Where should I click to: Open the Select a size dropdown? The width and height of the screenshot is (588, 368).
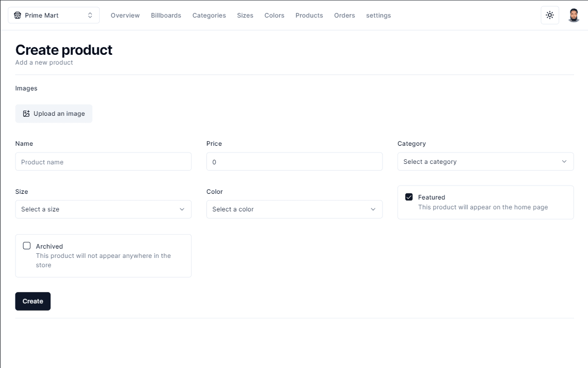(x=103, y=209)
